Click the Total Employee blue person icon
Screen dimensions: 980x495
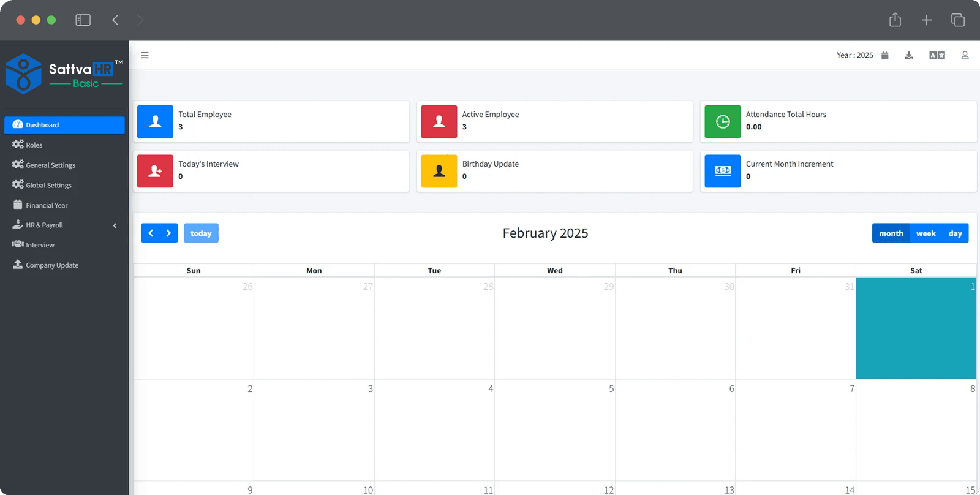pyautogui.click(x=156, y=121)
